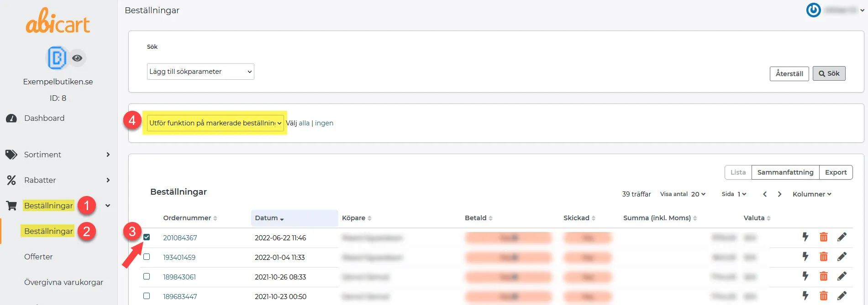Open the 'Sida' page number dropdown
Screen dimensions: 868x305
(742, 194)
